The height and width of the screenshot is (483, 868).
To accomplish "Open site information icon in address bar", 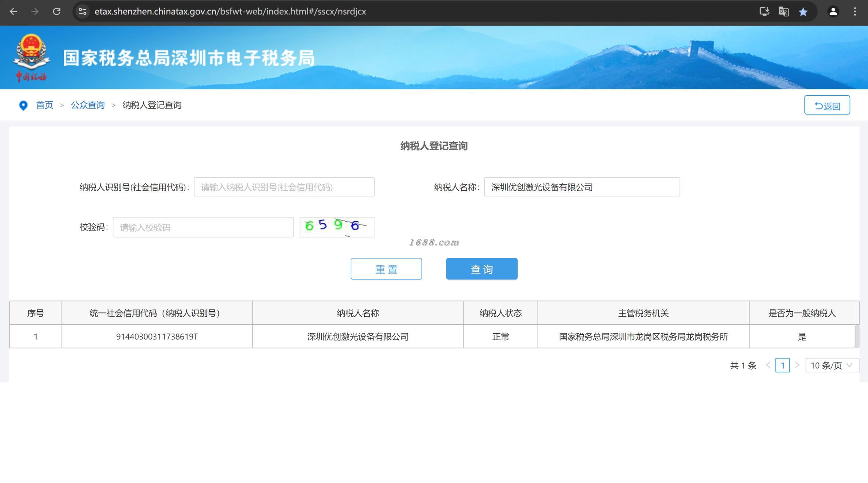I will 83,11.
